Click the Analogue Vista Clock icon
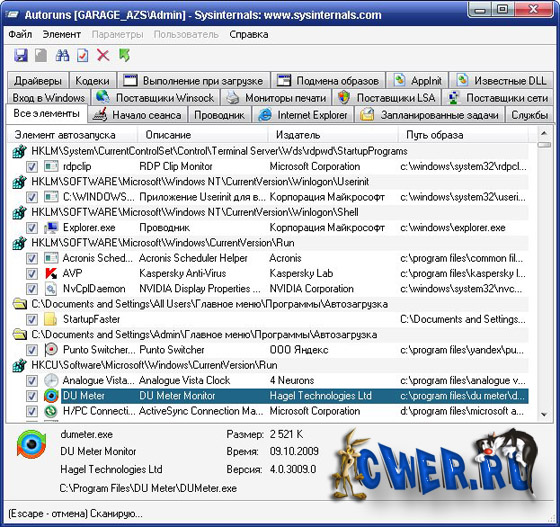560x527 pixels. tap(51, 380)
